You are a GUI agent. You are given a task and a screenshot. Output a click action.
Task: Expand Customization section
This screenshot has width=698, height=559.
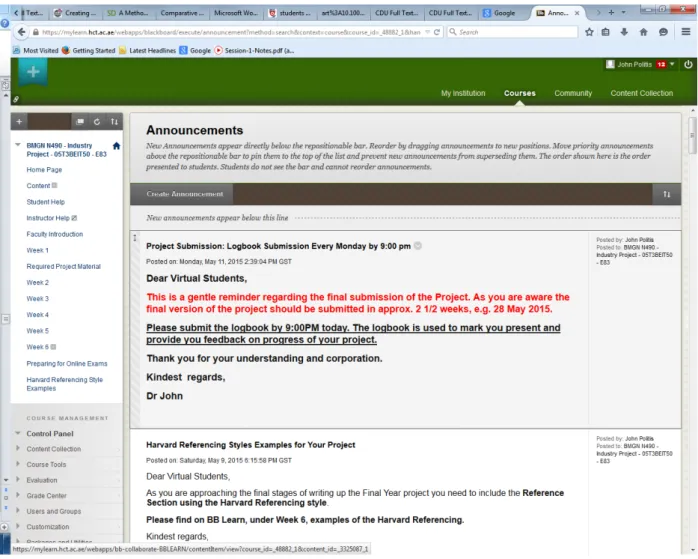[18, 527]
